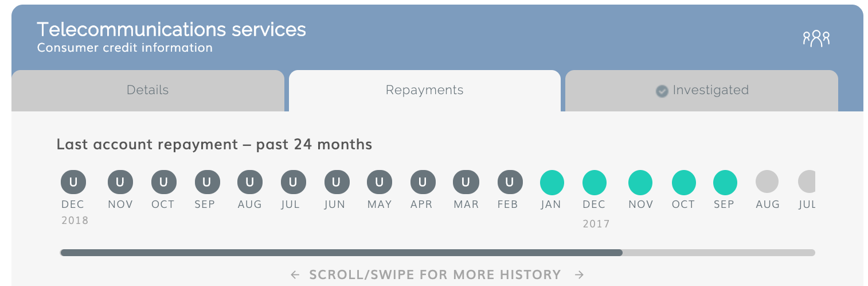Click the OCT 2018 'U' status circle

click(x=163, y=182)
